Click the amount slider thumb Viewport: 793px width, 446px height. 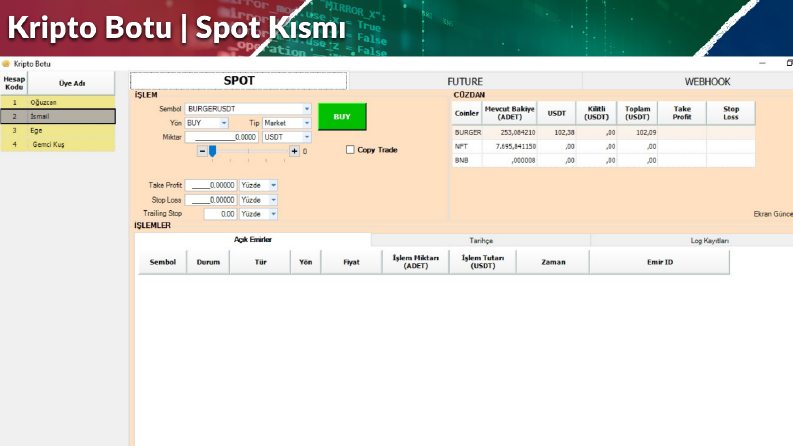click(x=212, y=151)
